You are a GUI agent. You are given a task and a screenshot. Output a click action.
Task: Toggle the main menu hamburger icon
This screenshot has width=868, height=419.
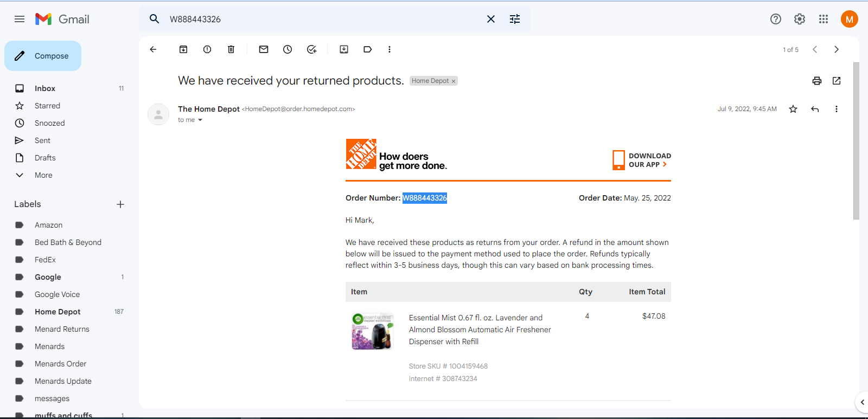pyautogui.click(x=20, y=19)
